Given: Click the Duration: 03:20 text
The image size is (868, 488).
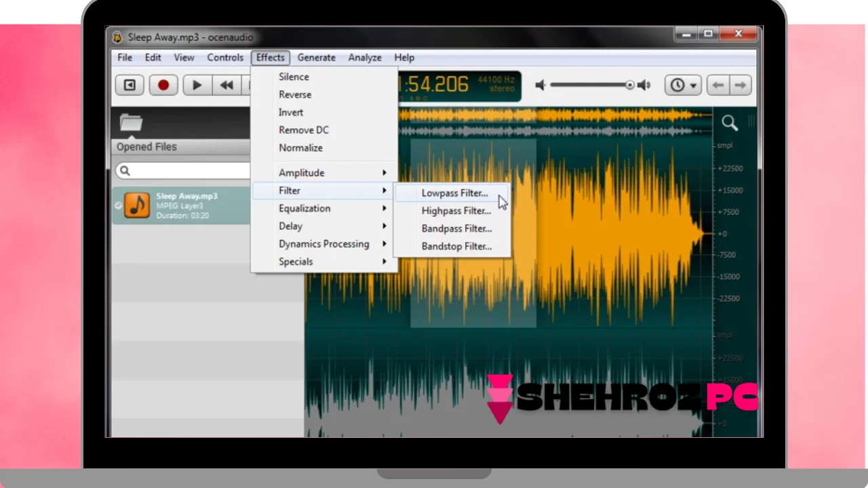Looking at the screenshot, I should click(182, 216).
